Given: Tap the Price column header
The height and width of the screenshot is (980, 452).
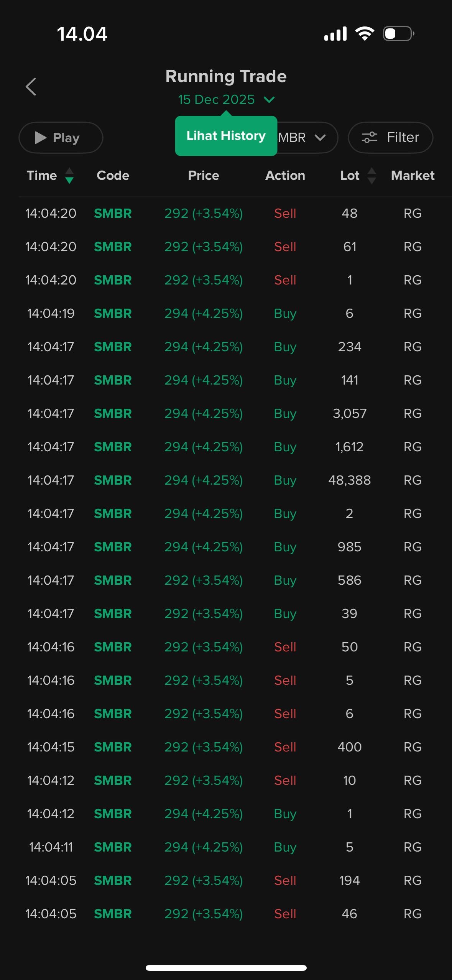Looking at the screenshot, I should (204, 176).
